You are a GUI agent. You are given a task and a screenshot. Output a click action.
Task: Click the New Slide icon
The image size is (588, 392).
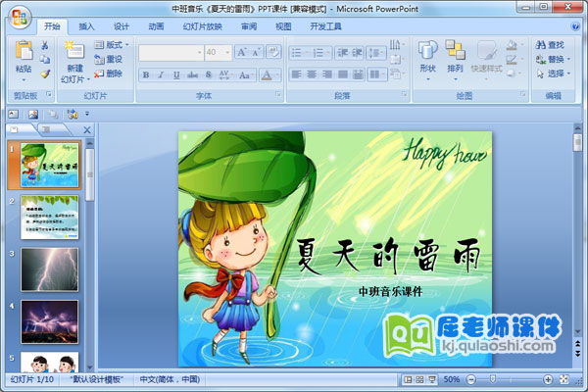point(74,50)
